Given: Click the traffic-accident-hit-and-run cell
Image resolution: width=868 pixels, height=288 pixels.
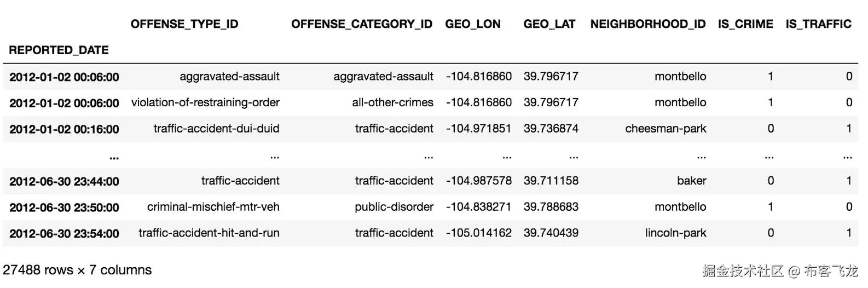Looking at the screenshot, I should tap(209, 233).
